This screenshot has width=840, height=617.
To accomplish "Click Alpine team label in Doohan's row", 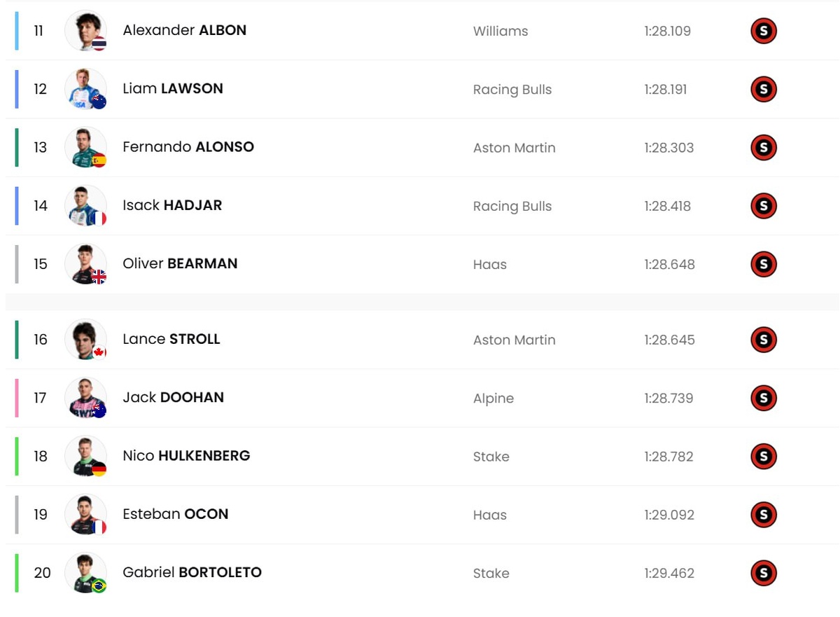I will tap(493, 398).
